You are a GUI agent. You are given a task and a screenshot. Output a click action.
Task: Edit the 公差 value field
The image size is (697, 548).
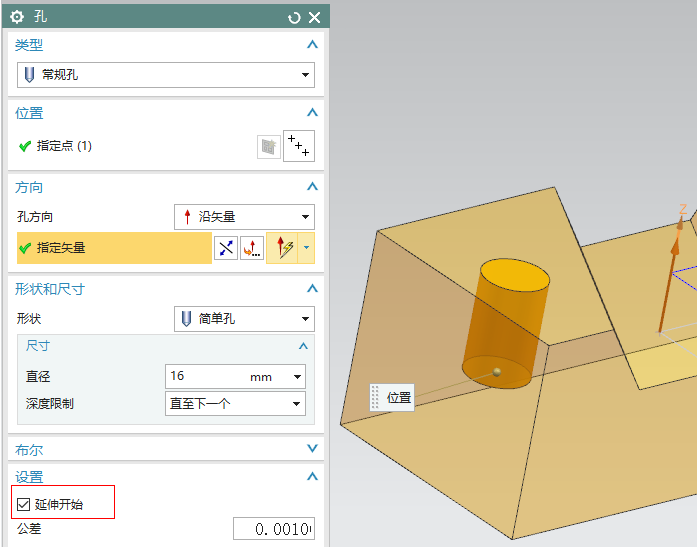(274, 528)
